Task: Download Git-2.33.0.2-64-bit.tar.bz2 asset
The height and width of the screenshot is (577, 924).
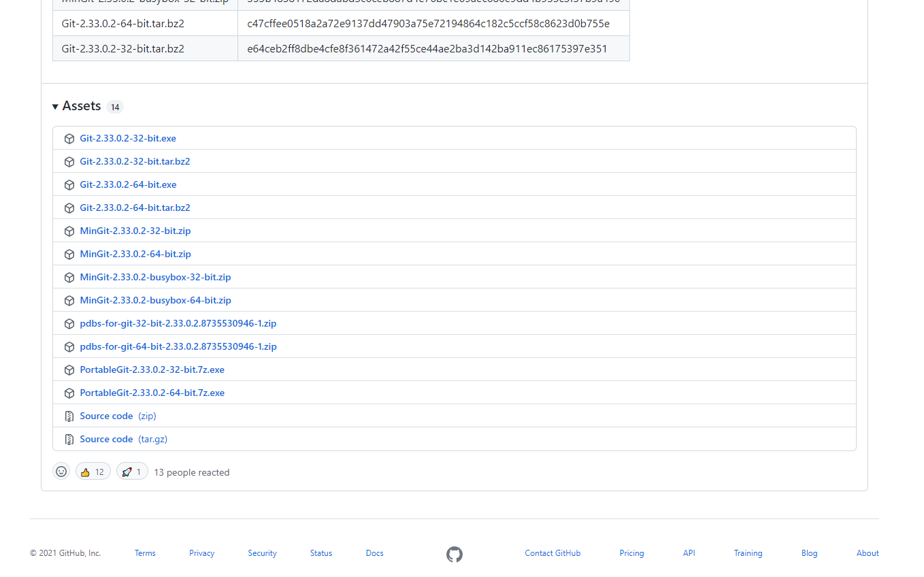Action: (135, 208)
